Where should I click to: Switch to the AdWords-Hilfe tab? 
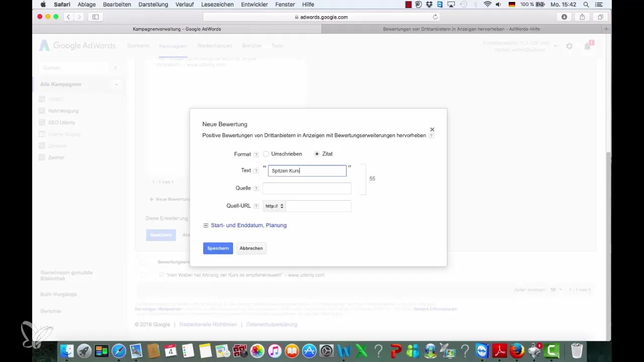(462, 29)
